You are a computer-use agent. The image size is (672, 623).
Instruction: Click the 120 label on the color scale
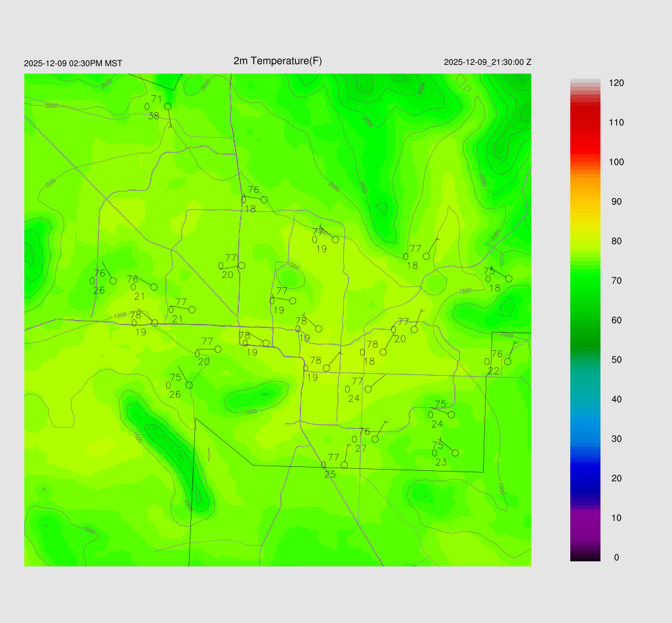point(616,83)
